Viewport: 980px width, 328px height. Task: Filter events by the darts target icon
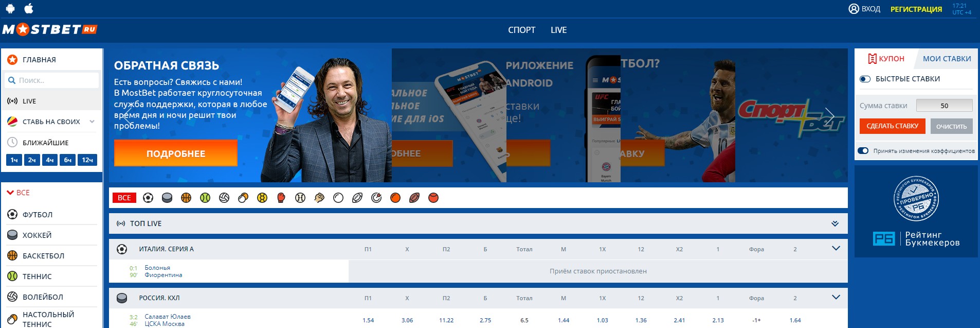click(x=376, y=198)
